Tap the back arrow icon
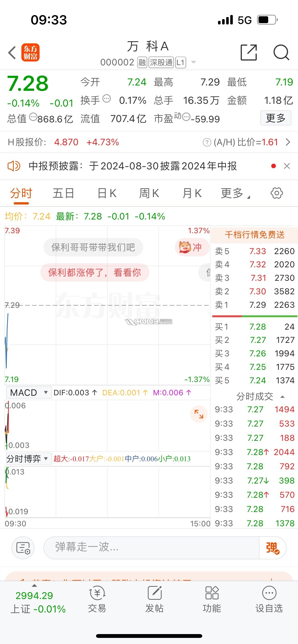The height and width of the screenshot is (644, 298). 12,53
